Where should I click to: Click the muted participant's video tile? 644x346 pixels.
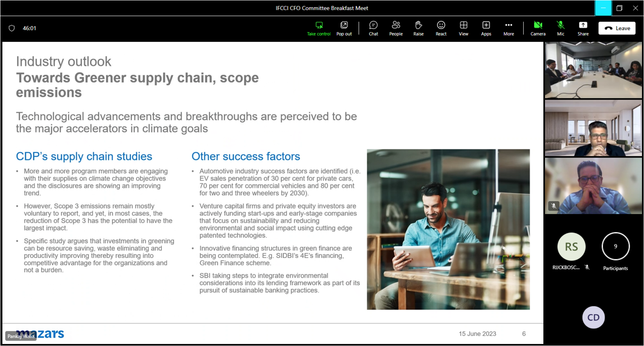(x=593, y=186)
